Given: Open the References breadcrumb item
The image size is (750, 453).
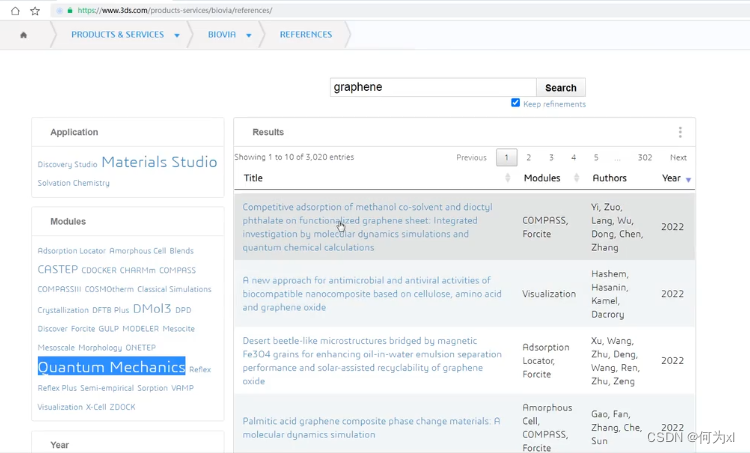Looking at the screenshot, I should 306,34.
